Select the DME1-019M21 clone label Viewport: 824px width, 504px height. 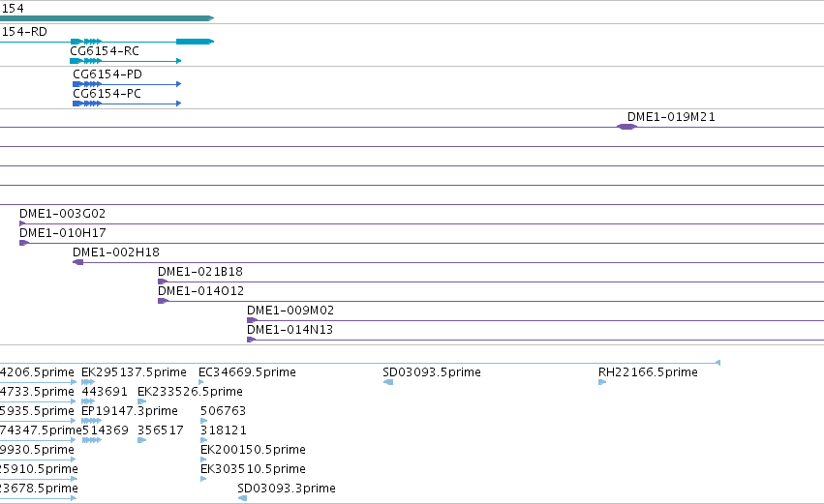tap(671, 116)
